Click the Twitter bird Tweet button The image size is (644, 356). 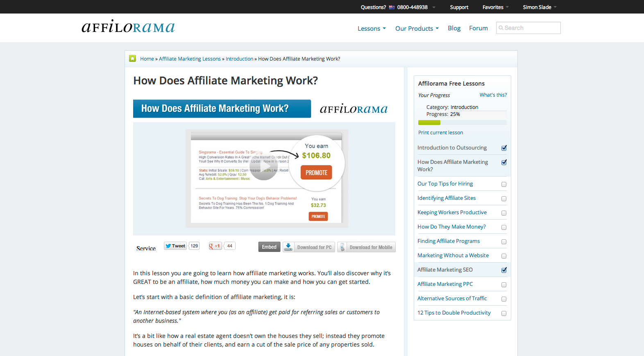tap(175, 246)
